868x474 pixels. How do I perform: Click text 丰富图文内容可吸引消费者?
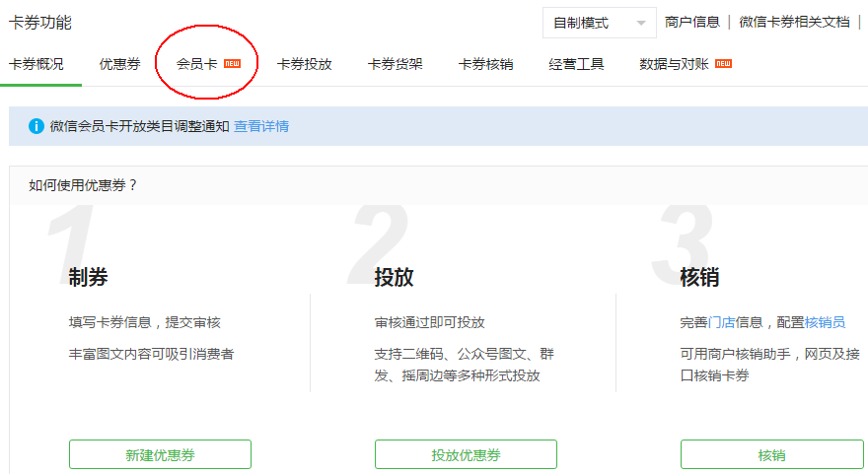[151, 354]
